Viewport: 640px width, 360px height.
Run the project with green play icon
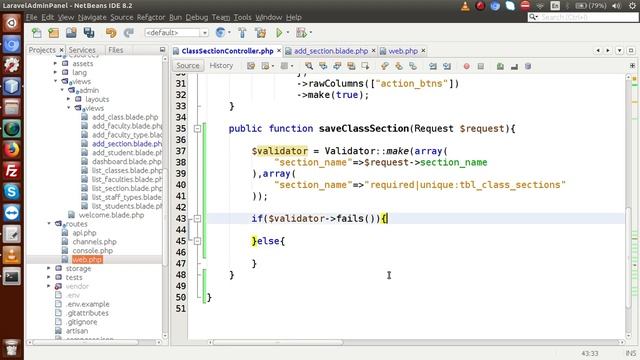279,33
